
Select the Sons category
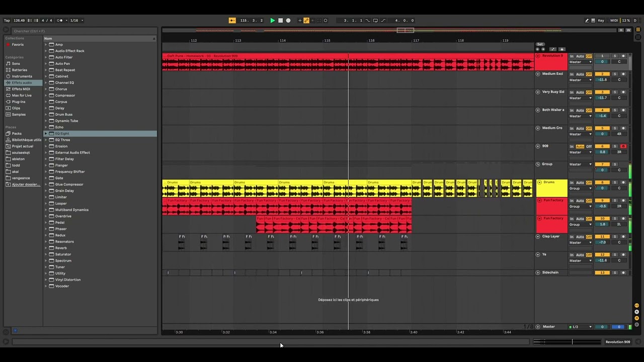tap(16, 64)
